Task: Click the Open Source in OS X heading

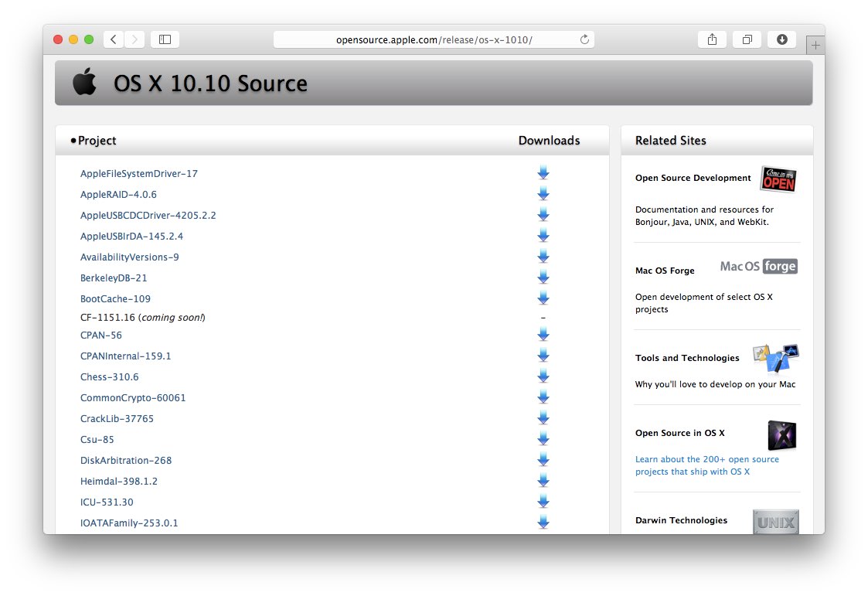Action: coord(679,433)
